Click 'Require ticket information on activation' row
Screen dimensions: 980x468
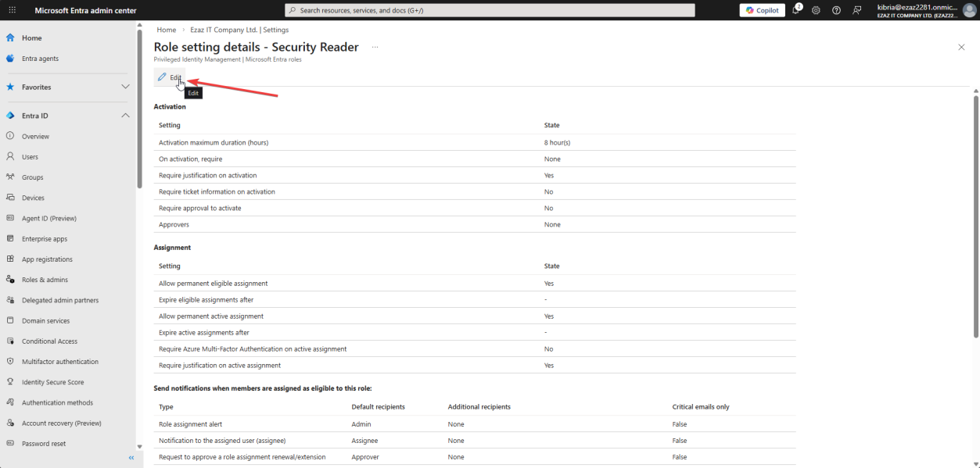coord(475,191)
